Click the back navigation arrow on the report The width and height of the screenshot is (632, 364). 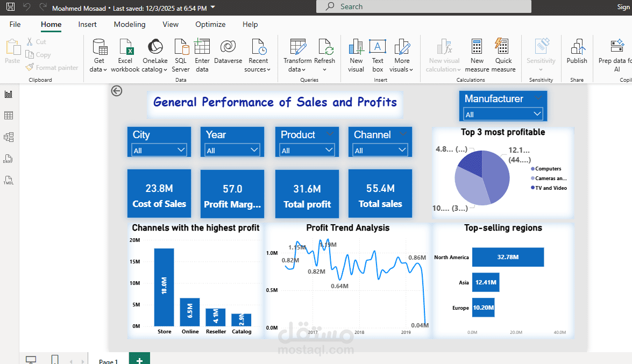117,91
